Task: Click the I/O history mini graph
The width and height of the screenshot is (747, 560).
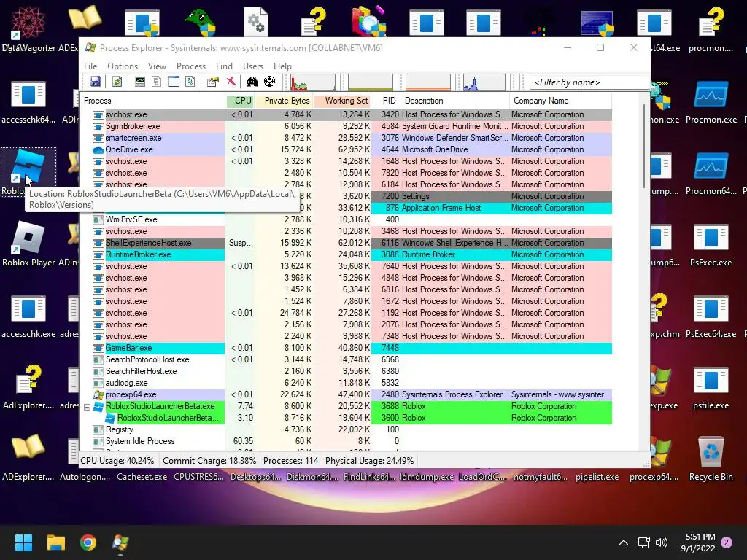Action: pyautogui.click(x=484, y=82)
